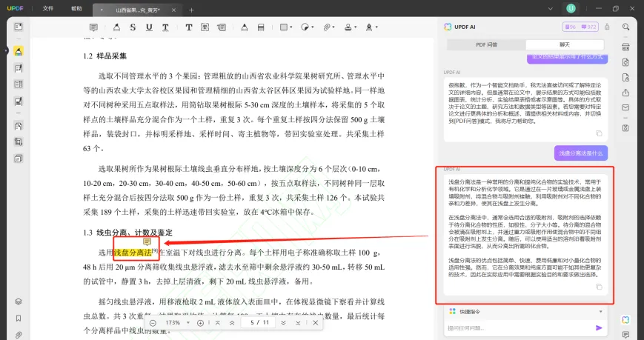644x340 pixels.
Task: Open the protect PDF lock icon in right sidebar
Action: click(x=625, y=78)
